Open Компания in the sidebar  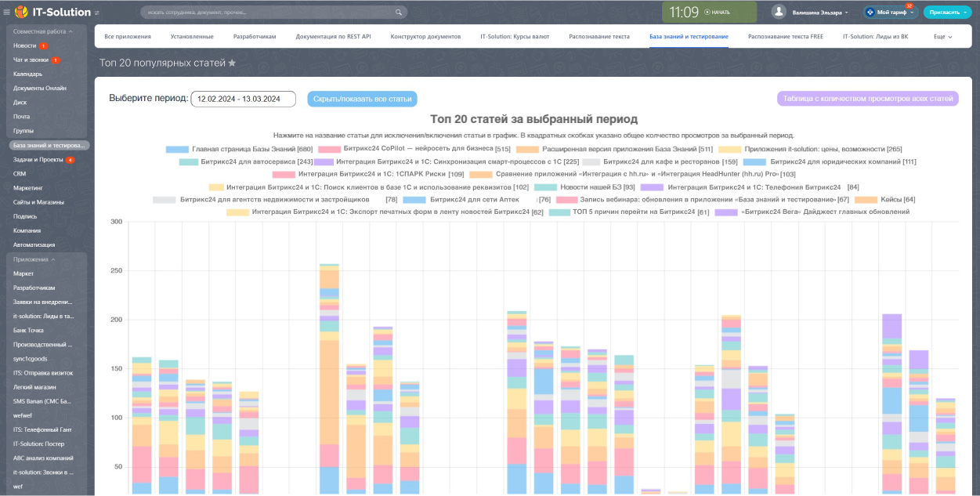pyautogui.click(x=27, y=230)
